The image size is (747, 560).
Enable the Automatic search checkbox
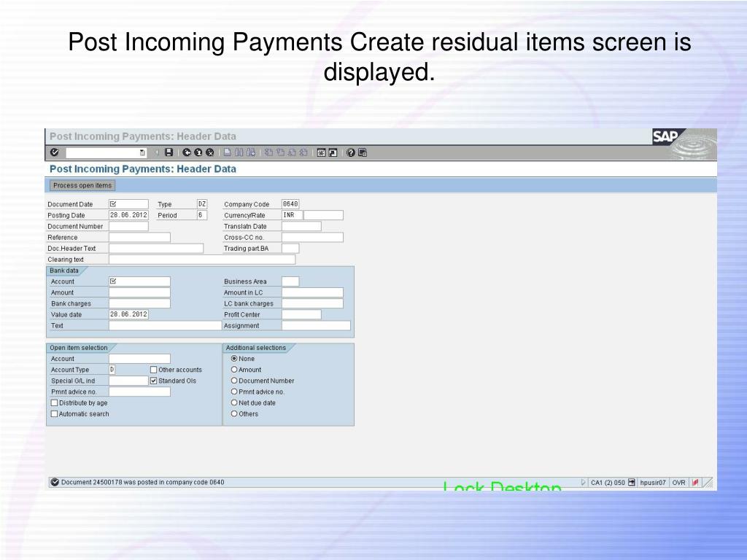pos(54,414)
